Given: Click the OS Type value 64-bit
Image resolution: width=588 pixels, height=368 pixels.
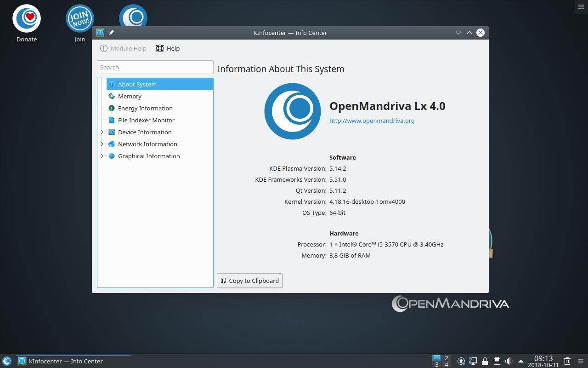Looking at the screenshot, I should tap(337, 213).
